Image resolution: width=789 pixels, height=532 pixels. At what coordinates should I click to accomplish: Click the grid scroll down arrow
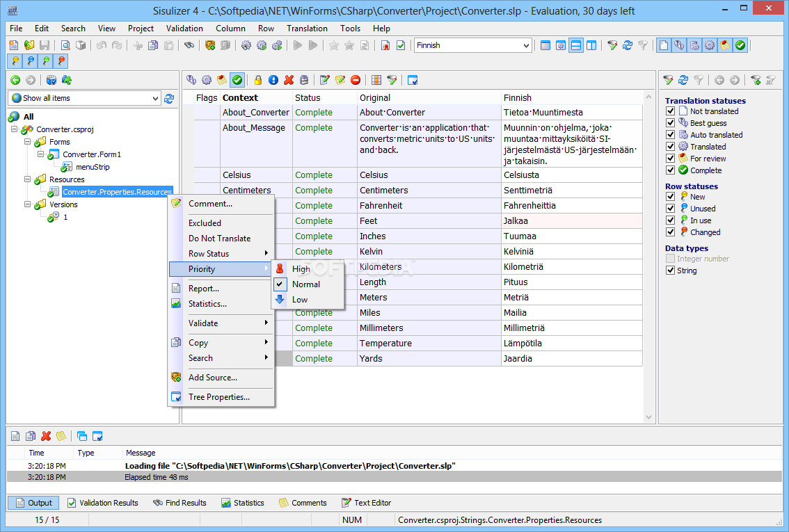(x=648, y=417)
